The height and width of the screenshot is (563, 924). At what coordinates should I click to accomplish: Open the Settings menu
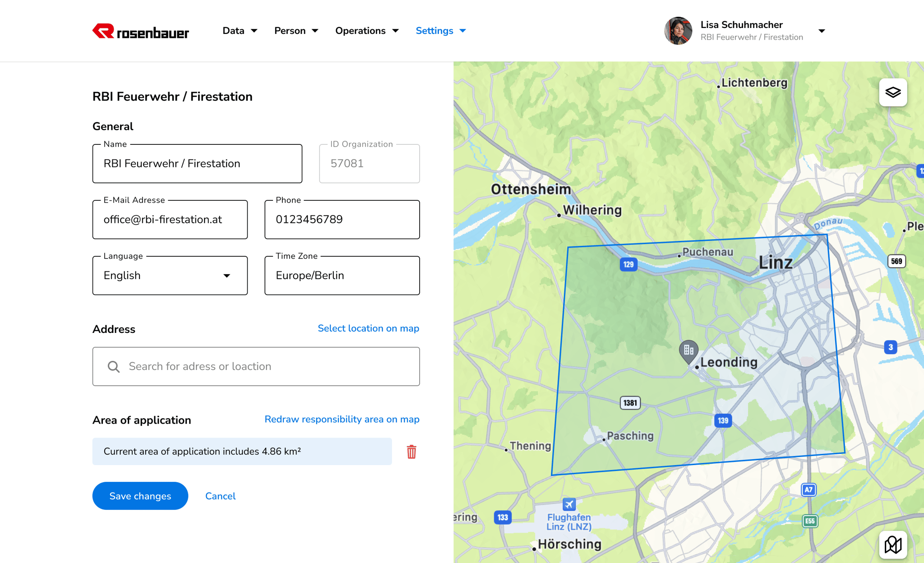(440, 31)
